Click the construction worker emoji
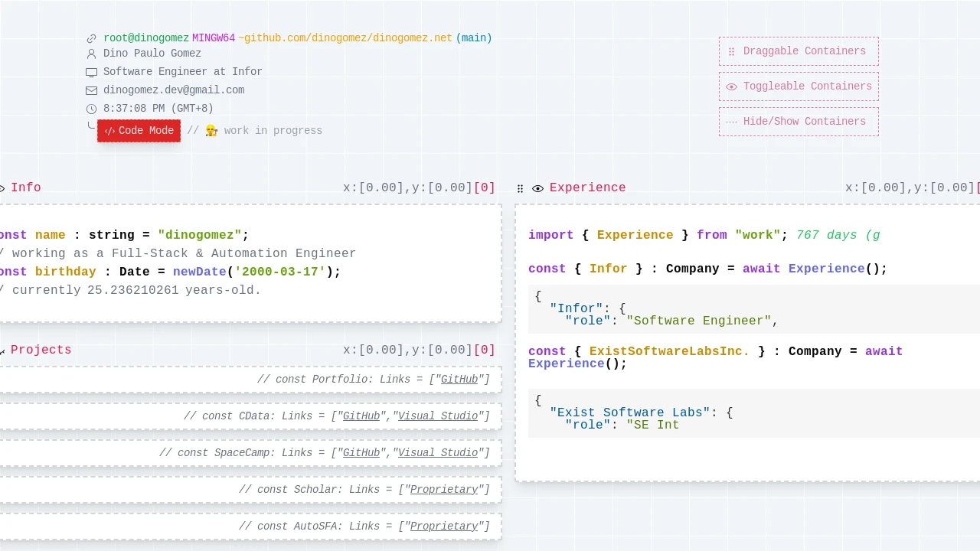The height and width of the screenshot is (551, 980). [211, 131]
